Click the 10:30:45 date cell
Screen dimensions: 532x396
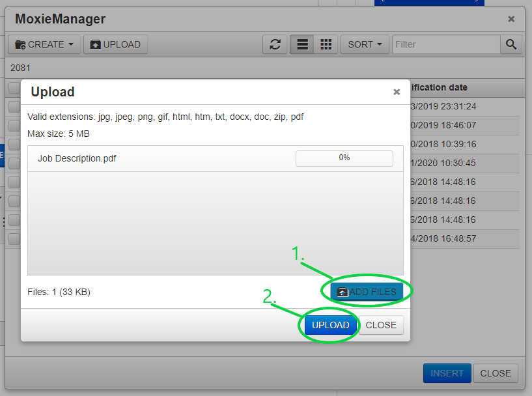(443, 163)
